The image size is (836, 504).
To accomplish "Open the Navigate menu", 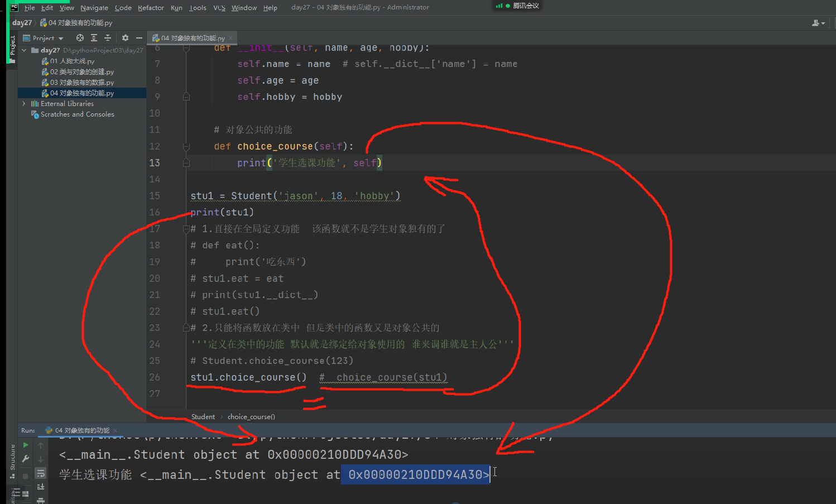I will [x=94, y=8].
